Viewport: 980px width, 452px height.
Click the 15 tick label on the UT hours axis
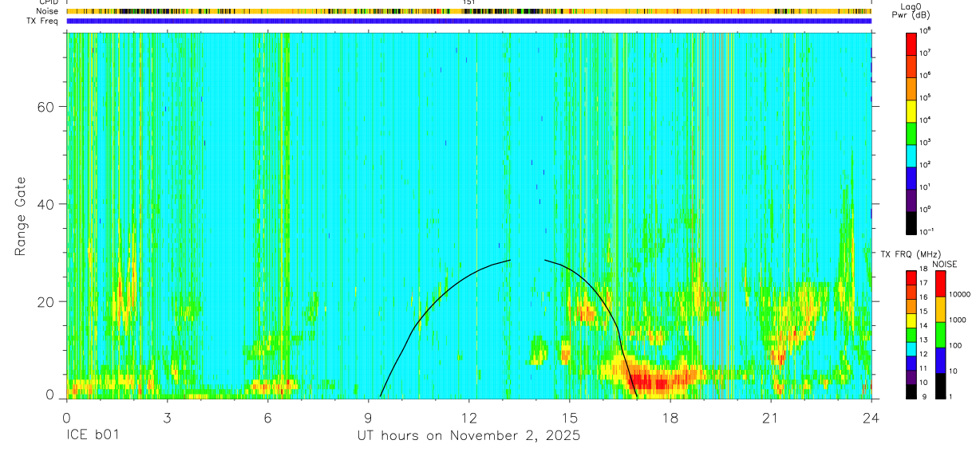(x=570, y=418)
